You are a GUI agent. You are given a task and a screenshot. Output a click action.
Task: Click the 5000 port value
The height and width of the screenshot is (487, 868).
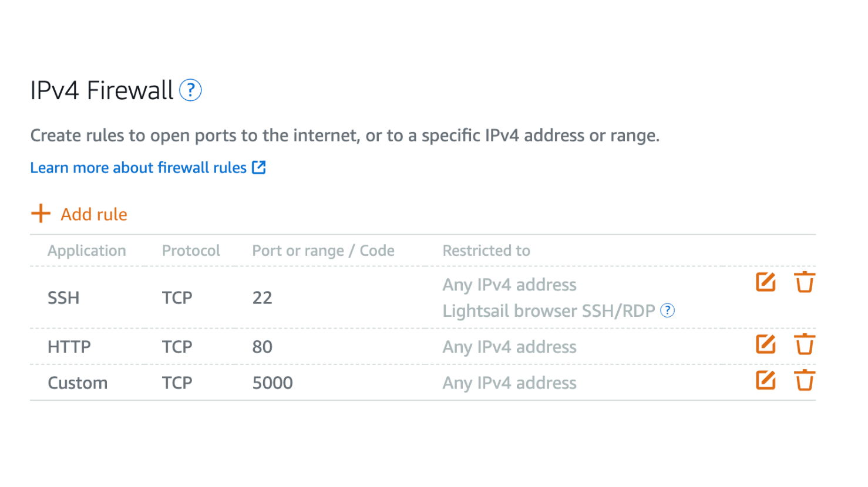click(x=272, y=383)
